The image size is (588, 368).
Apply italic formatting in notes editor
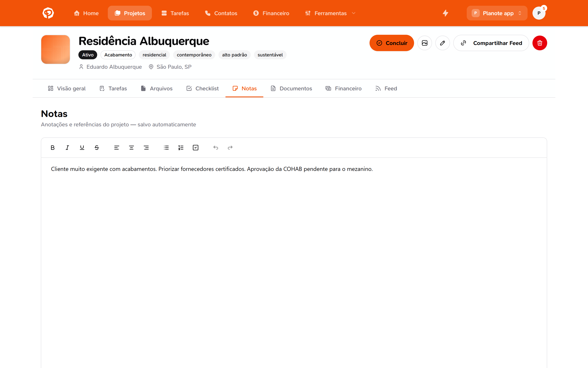point(67,147)
